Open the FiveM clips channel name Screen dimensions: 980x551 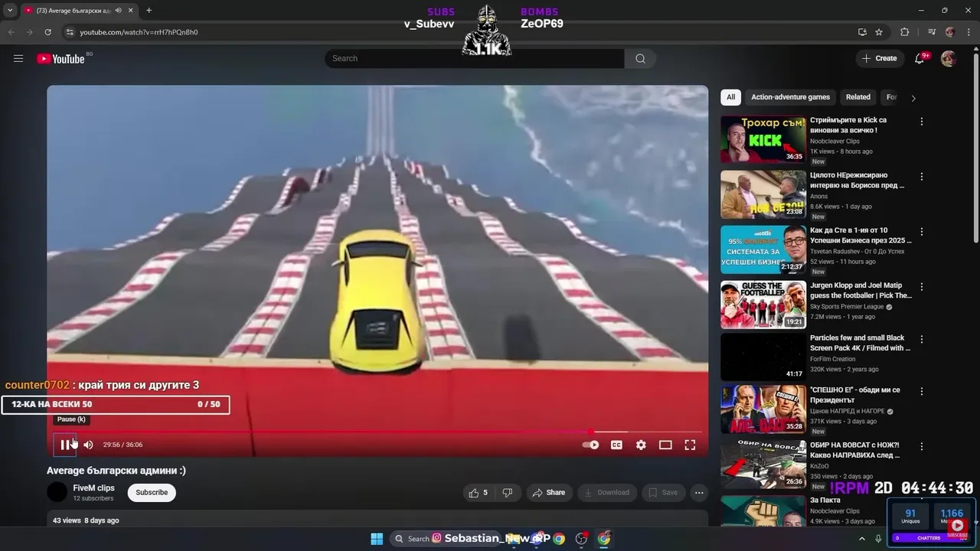coord(93,487)
